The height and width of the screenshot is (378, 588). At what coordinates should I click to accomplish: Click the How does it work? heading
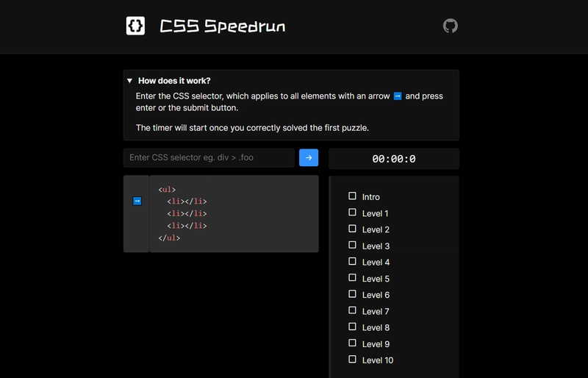[174, 81]
